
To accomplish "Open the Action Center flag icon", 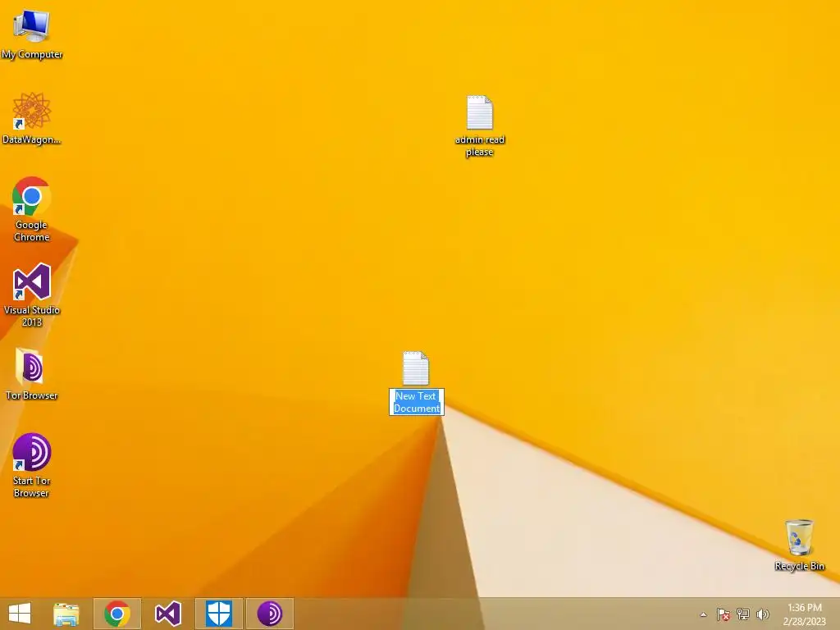I will click(724, 614).
